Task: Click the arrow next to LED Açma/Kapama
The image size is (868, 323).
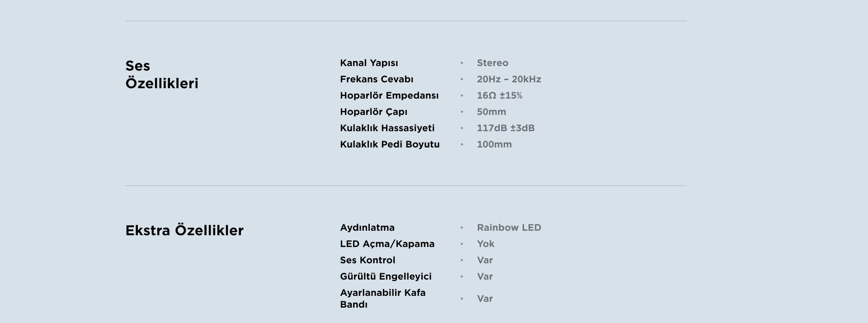Action: 462,244
